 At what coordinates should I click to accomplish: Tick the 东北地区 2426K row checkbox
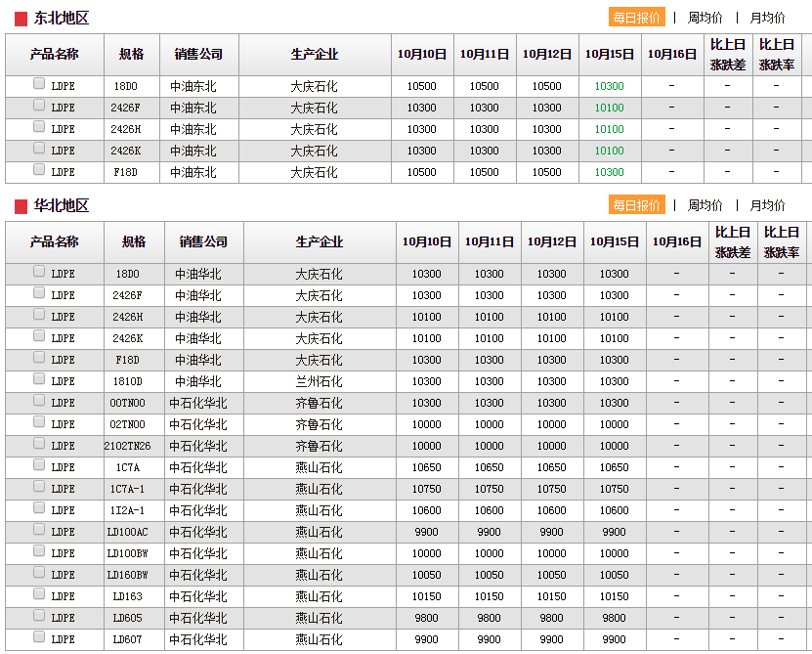coord(39,149)
